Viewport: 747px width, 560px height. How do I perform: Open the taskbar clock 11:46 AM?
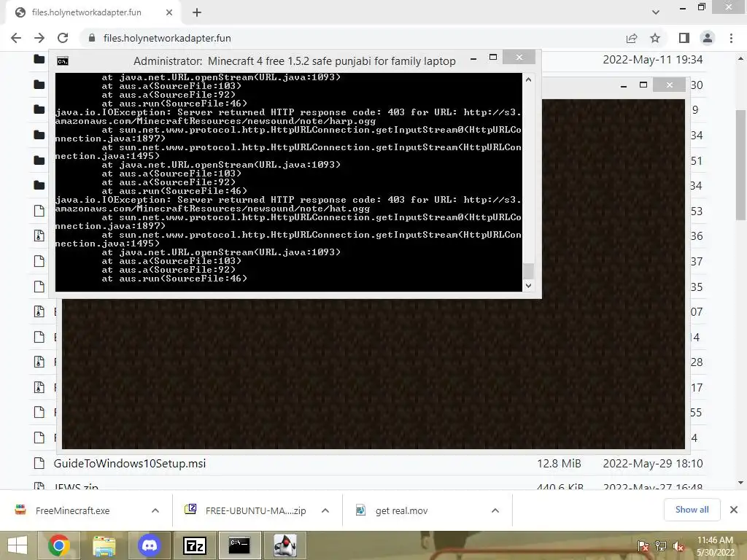(x=715, y=545)
